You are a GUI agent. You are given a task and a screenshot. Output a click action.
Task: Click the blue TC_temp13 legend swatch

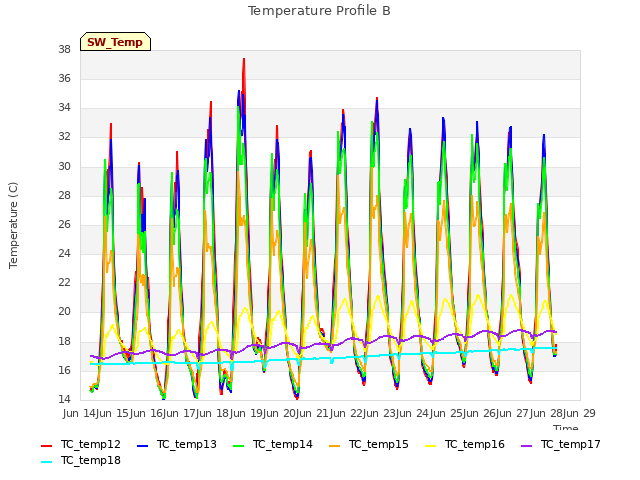tap(142, 446)
